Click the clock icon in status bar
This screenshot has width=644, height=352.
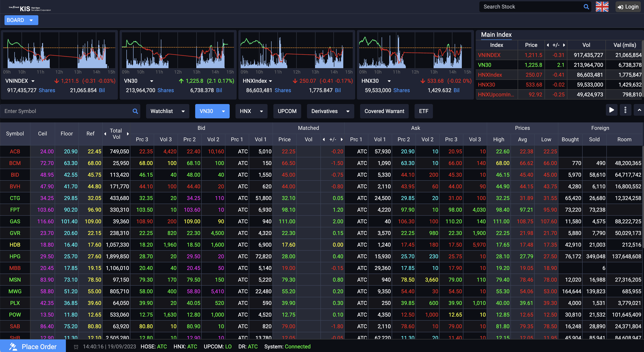76,347
